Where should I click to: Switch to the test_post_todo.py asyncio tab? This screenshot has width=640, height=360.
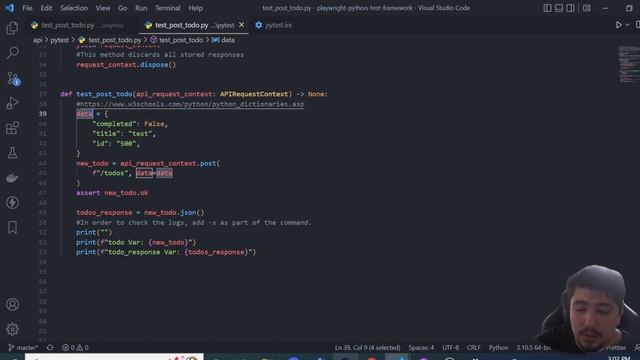tap(83, 25)
